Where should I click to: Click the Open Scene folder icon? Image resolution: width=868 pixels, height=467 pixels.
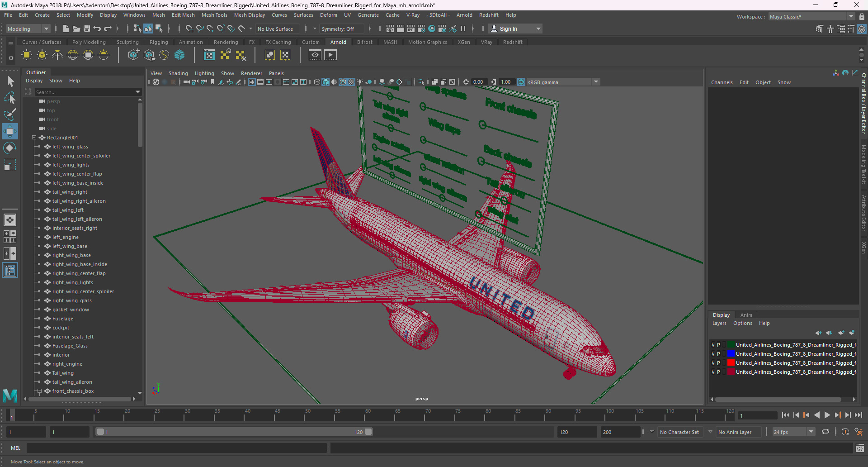[76, 29]
